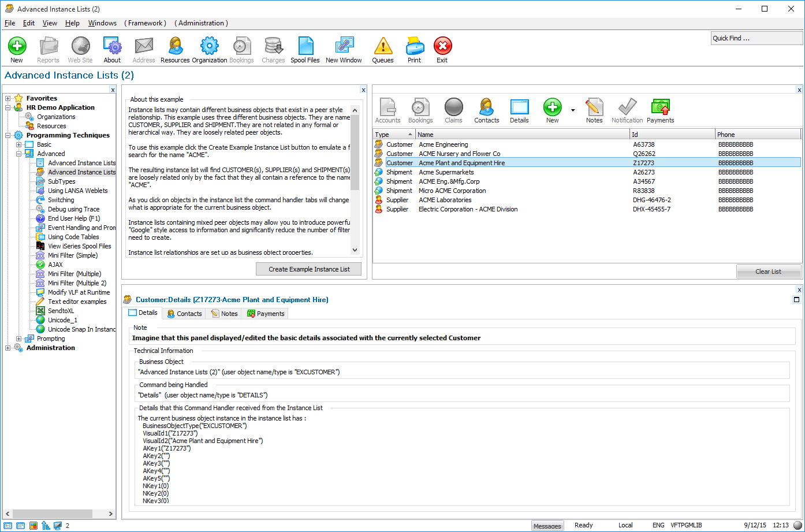Click the green New icon in the main toolbar
This screenshot has width=805, height=532.
pyautogui.click(x=17, y=46)
